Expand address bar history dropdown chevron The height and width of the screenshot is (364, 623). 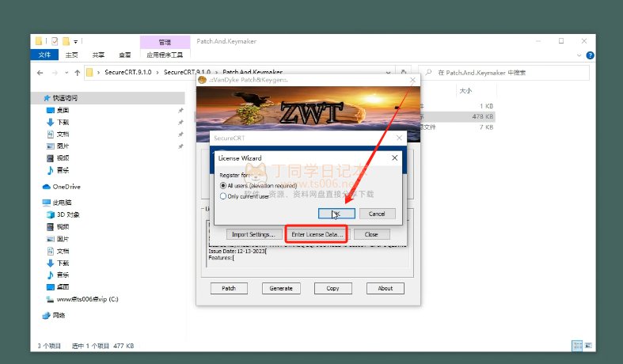(x=388, y=73)
